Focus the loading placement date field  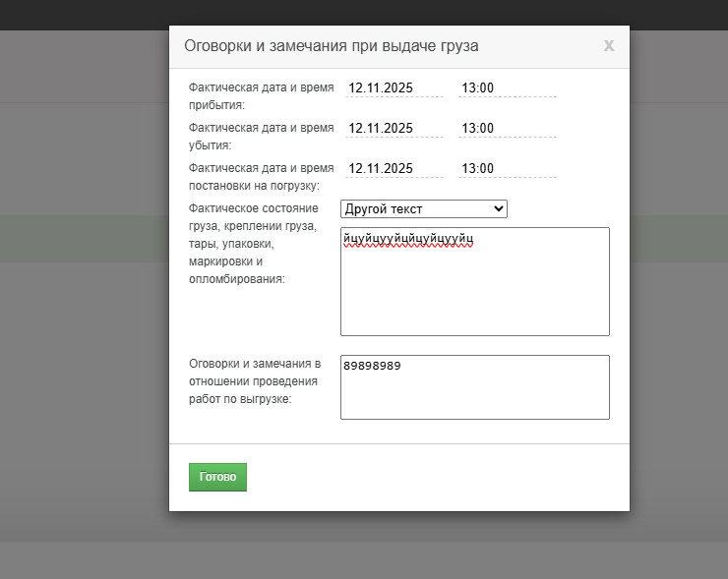coord(394,168)
